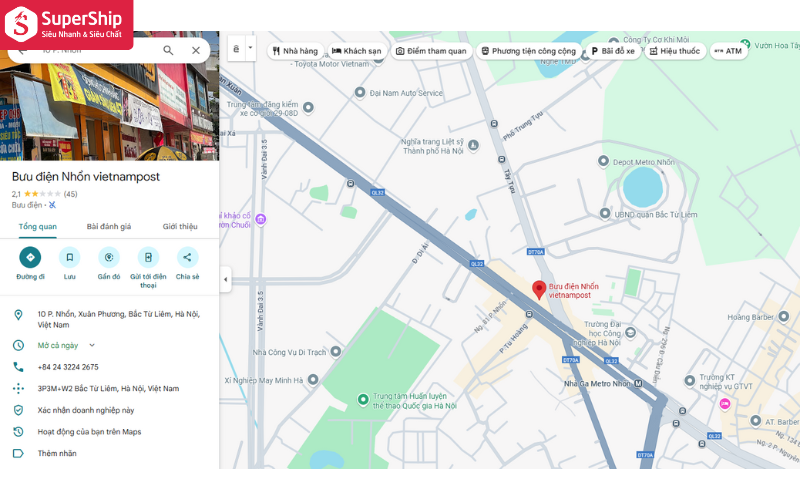Click the red Bưu điện Nhổn map pin
800x500 pixels.
pos(539,290)
